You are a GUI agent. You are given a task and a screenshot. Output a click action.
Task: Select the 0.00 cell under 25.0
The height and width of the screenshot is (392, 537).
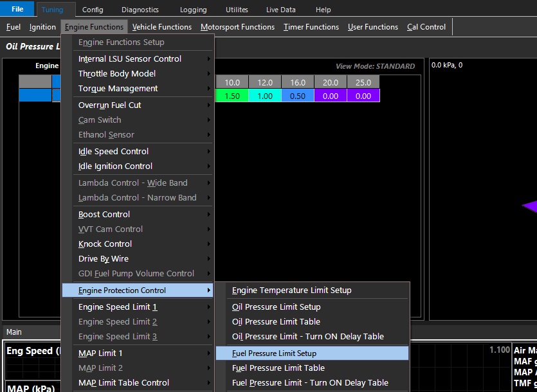pos(363,96)
